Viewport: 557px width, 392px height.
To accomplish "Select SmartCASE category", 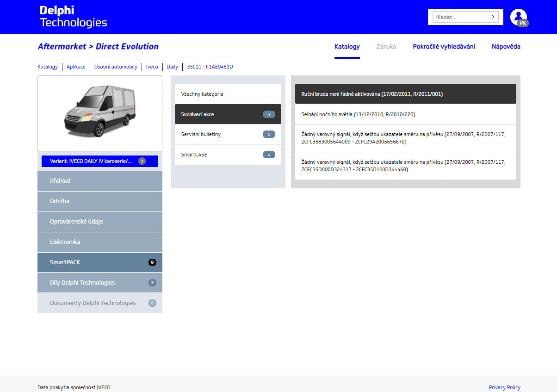I will 228,155.
